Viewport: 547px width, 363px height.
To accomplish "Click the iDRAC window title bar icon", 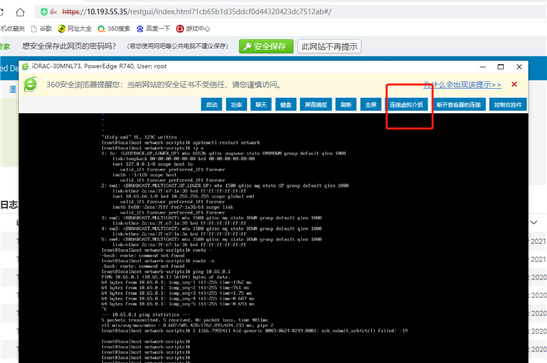I will coord(25,67).
